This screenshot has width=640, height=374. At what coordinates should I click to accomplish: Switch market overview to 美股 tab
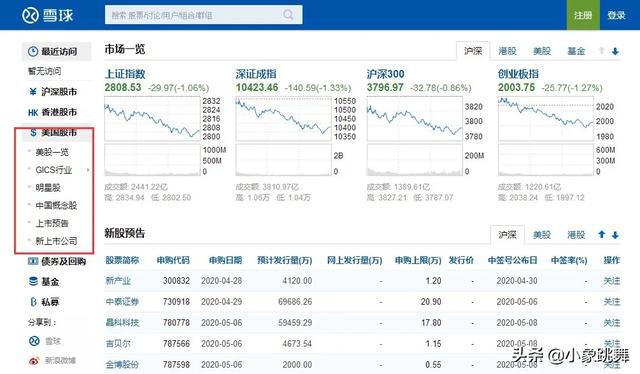pyautogui.click(x=542, y=51)
